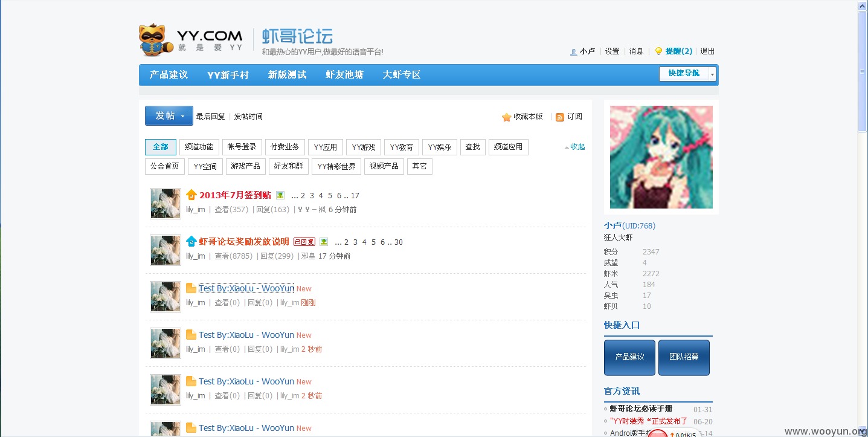Open lily_im's avatar beside 2013年7月签到贴
Image resolution: width=868 pixels, height=437 pixels.
[166, 203]
